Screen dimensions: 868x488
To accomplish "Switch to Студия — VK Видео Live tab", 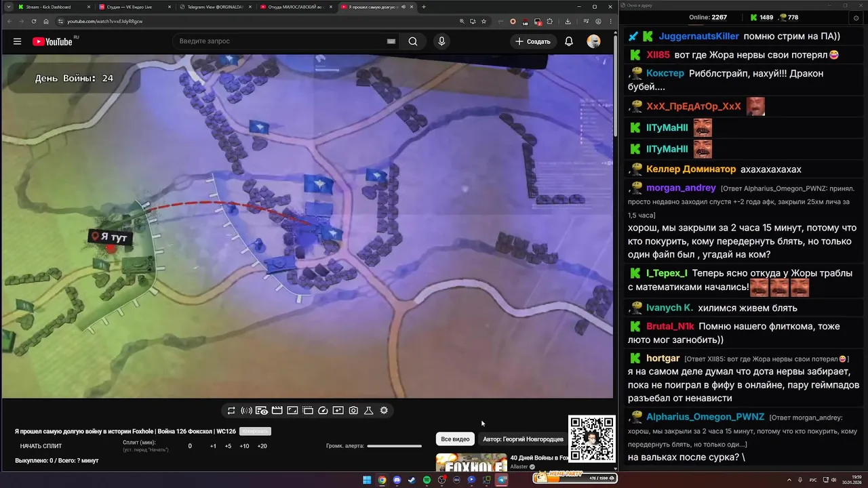I will (134, 7).
